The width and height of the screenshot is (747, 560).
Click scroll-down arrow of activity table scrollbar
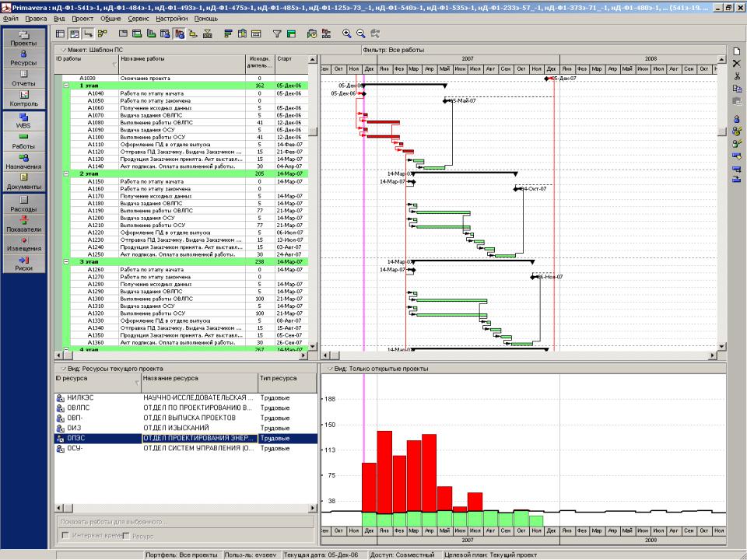click(313, 347)
